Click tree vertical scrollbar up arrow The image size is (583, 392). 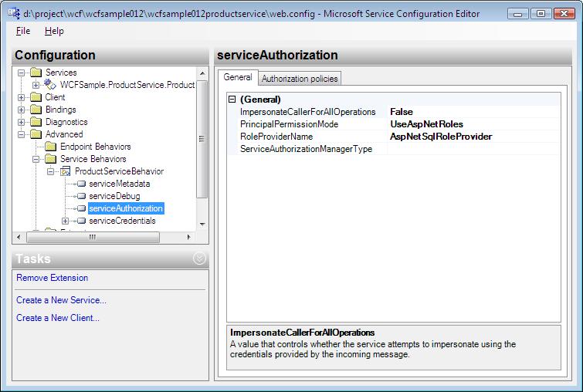[202, 73]
